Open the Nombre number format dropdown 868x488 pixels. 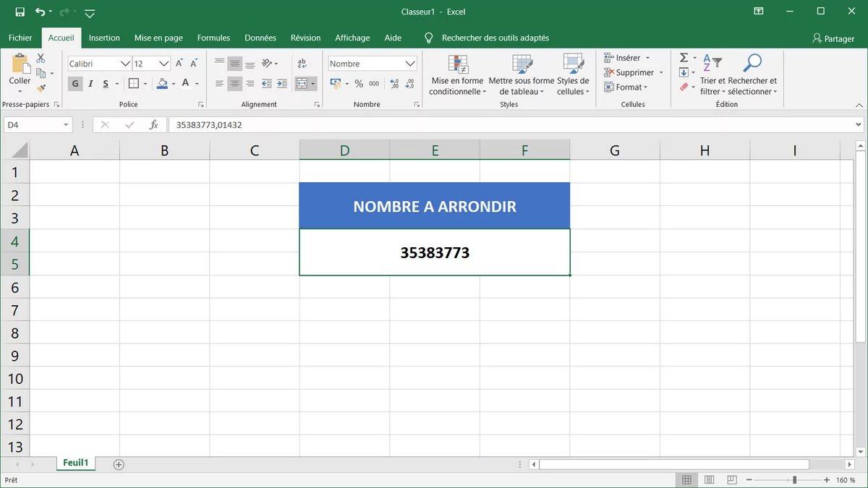click(410, 64)
